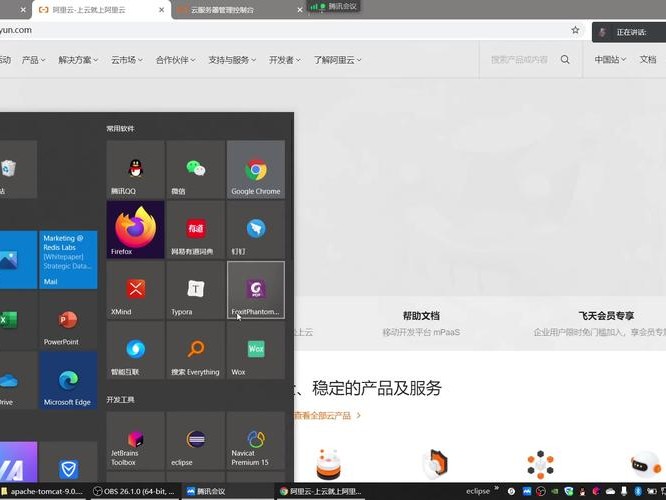
Task: Open the Photos tile
Action: click(18, 260)
